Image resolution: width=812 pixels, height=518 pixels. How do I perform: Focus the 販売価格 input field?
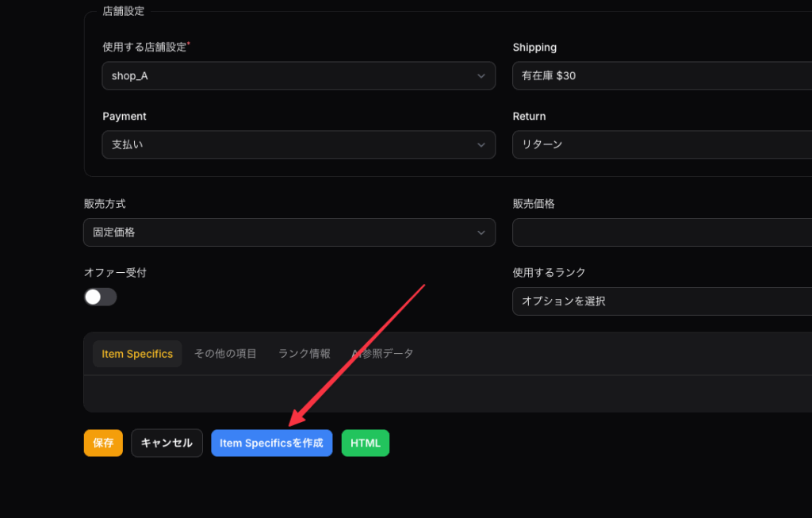click(x=661, y=232)
